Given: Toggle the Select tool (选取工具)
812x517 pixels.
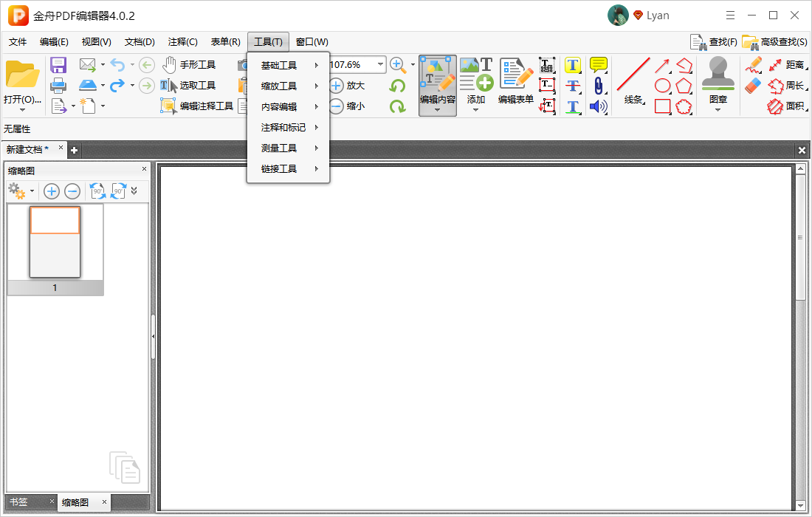Looking at the screenshot, I should pyautogui.click(x=188, y=86).
